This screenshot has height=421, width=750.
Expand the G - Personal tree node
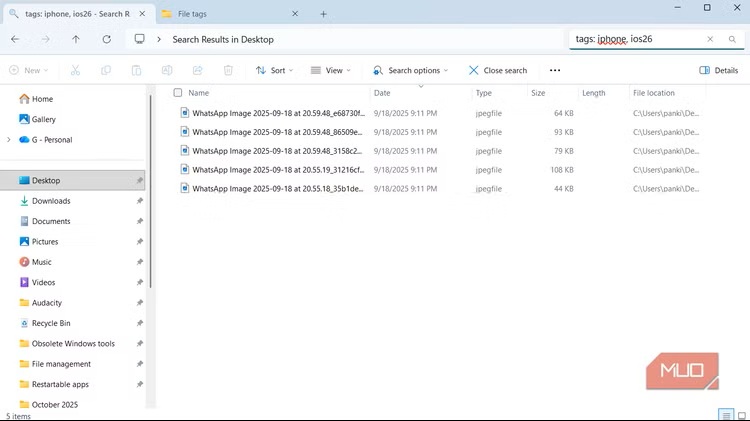[8, 140]
